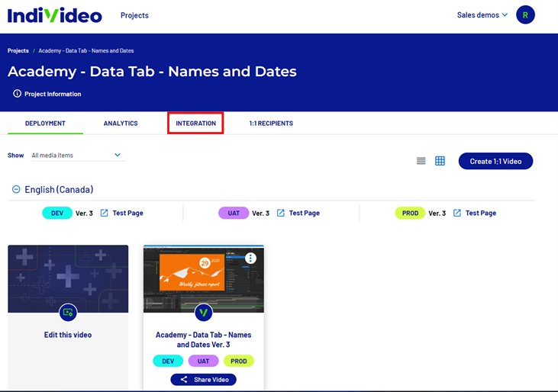Click the Project Information info icon
The image size is (558, 392).
17,94
